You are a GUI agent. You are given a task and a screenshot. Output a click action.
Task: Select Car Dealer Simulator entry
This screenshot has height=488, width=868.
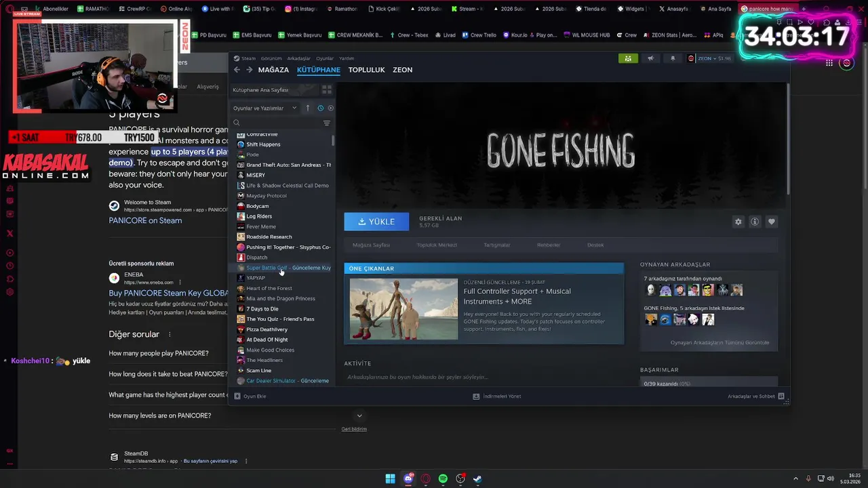(x=283, y=381)
